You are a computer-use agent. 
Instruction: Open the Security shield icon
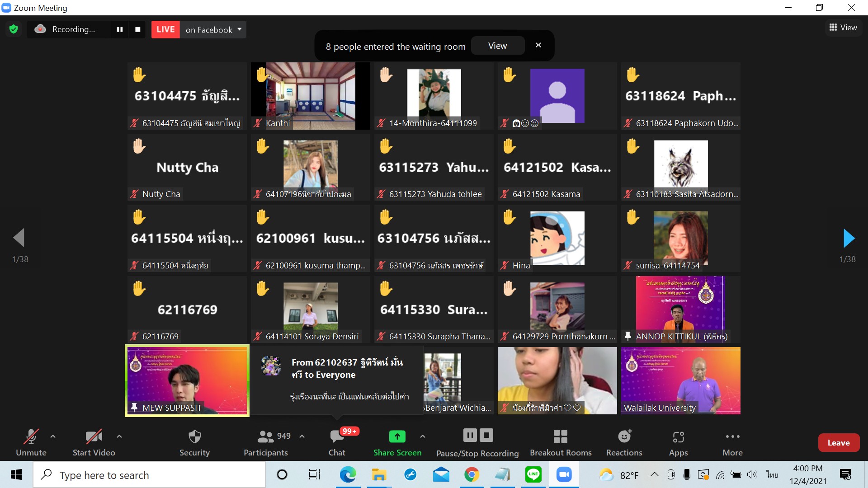point(194,436)
